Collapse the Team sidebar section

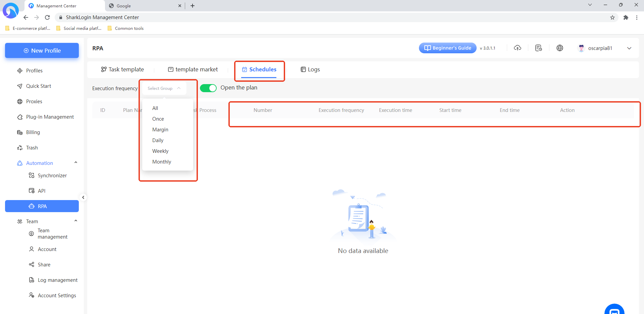[76, 221]
